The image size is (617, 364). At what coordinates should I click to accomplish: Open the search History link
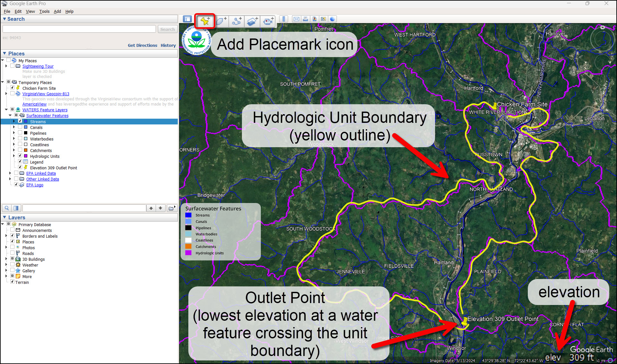(x=168, y=45)
